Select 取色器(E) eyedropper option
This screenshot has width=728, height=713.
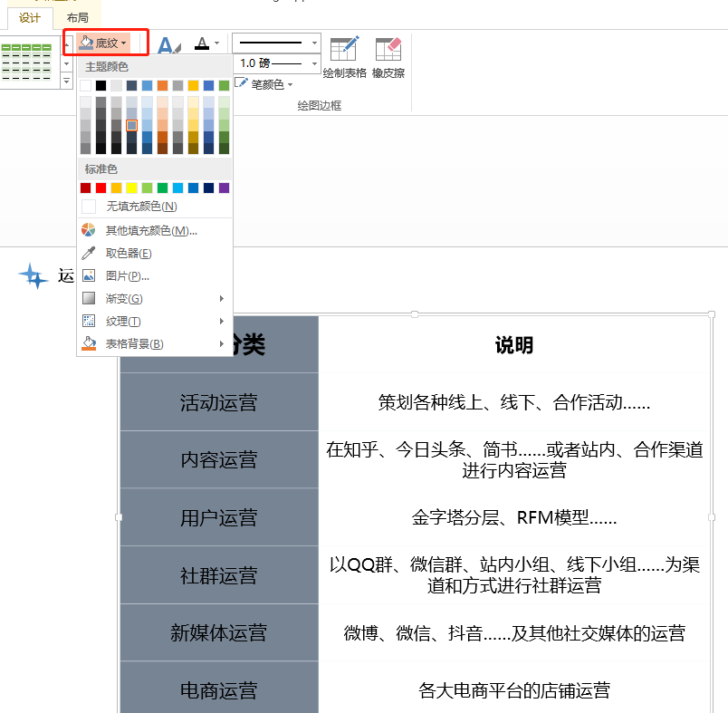pyautogui.click(x=156, y=253)
